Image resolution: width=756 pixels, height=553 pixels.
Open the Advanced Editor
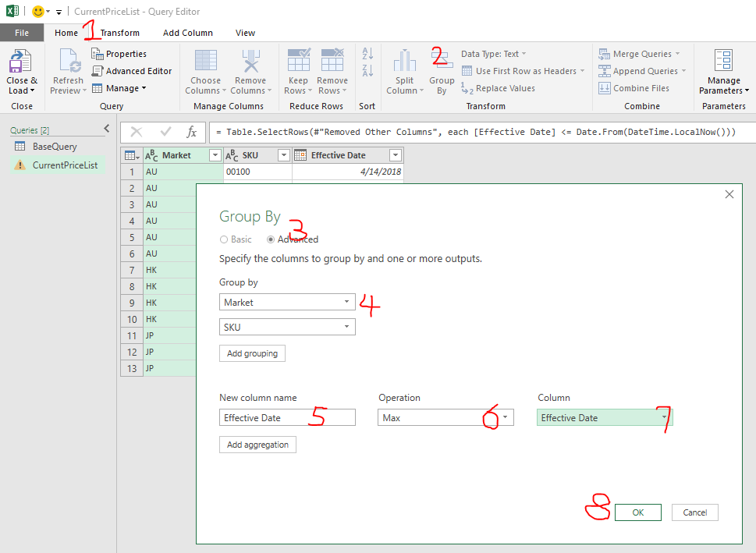coord(132,71)
